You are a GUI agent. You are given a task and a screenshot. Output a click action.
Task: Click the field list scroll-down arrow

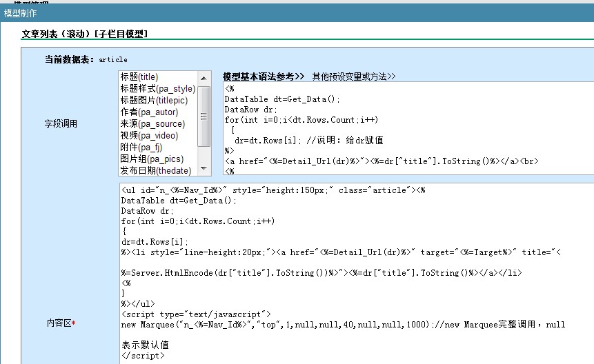pyautogui.click(x=204, y=170)
